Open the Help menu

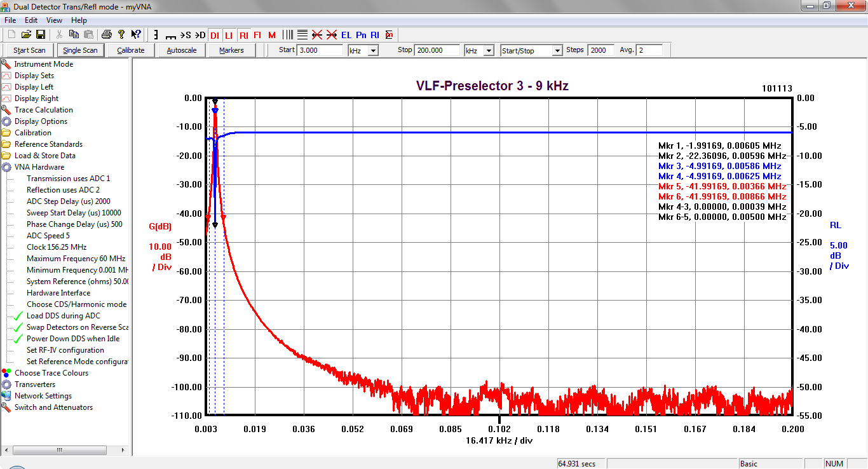pyautogui.click(x=79, y=20)
